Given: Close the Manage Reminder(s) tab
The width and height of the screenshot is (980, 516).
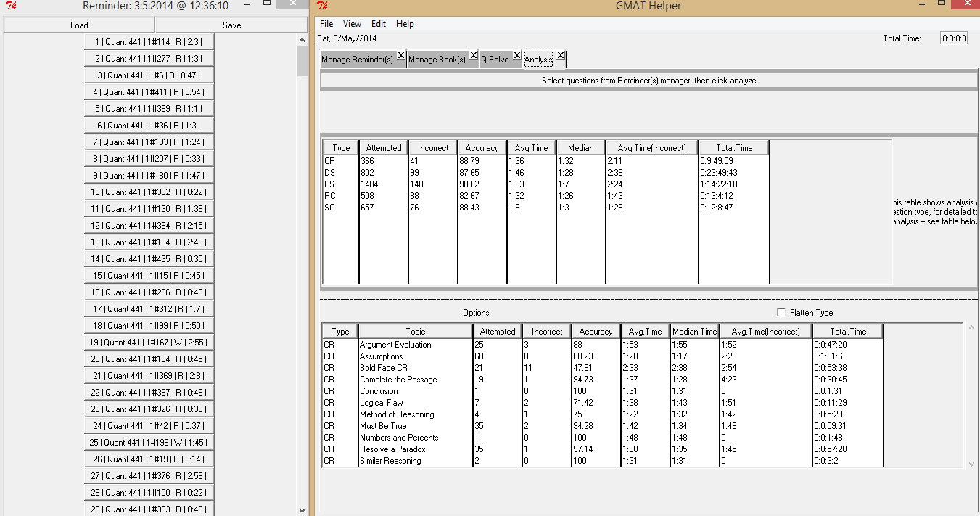Looking at the screenshot, I should click(401, 54).
